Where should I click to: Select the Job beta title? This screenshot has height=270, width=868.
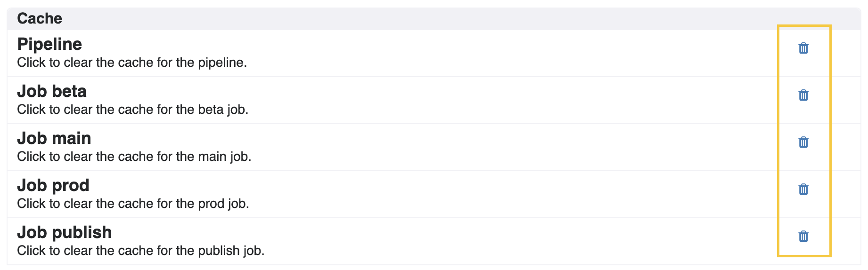coord(52,91)
